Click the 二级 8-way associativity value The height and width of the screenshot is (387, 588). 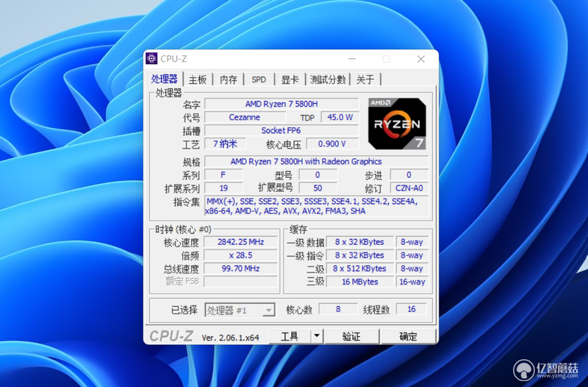tap(412, 269)
